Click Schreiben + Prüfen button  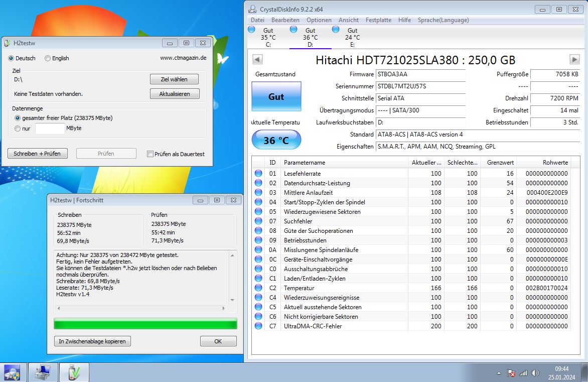[37, 154]
